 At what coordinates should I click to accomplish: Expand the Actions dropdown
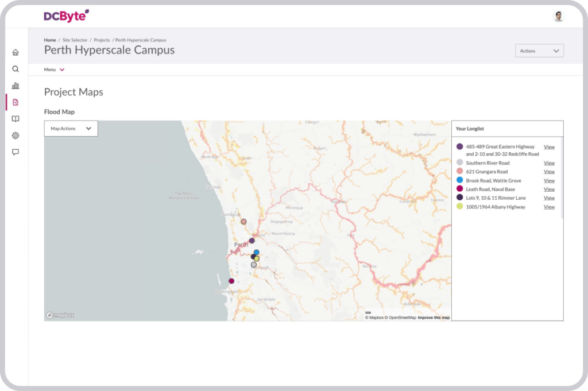pos(539,51)
